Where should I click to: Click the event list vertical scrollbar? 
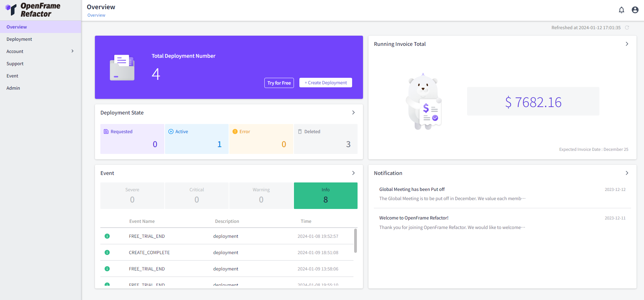(355, 241)
